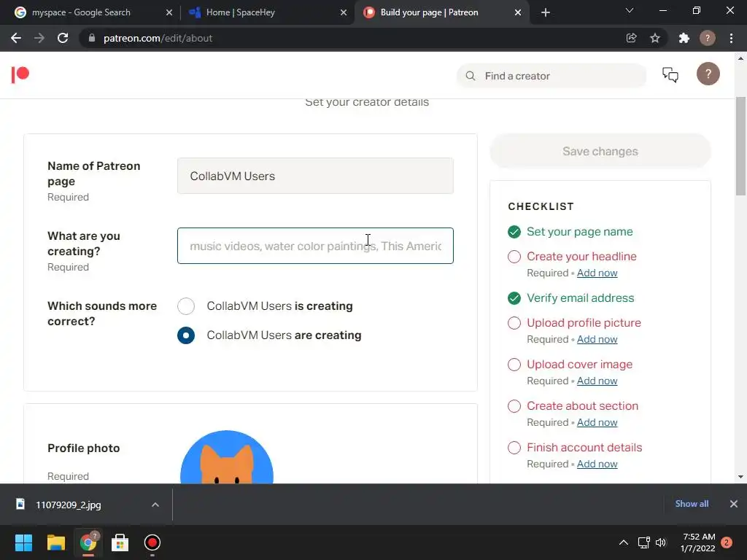Image resolution: width=747 pixels, height=560 pixels.
Task: Expand the 11079209_2.jpg download options
Action: point(155,505)
